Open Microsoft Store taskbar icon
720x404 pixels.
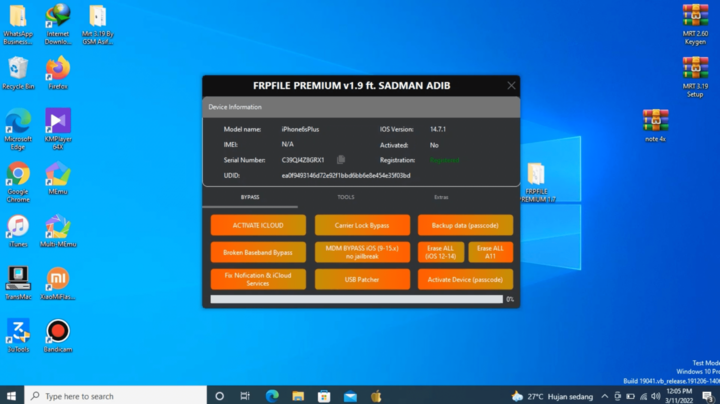324,396
